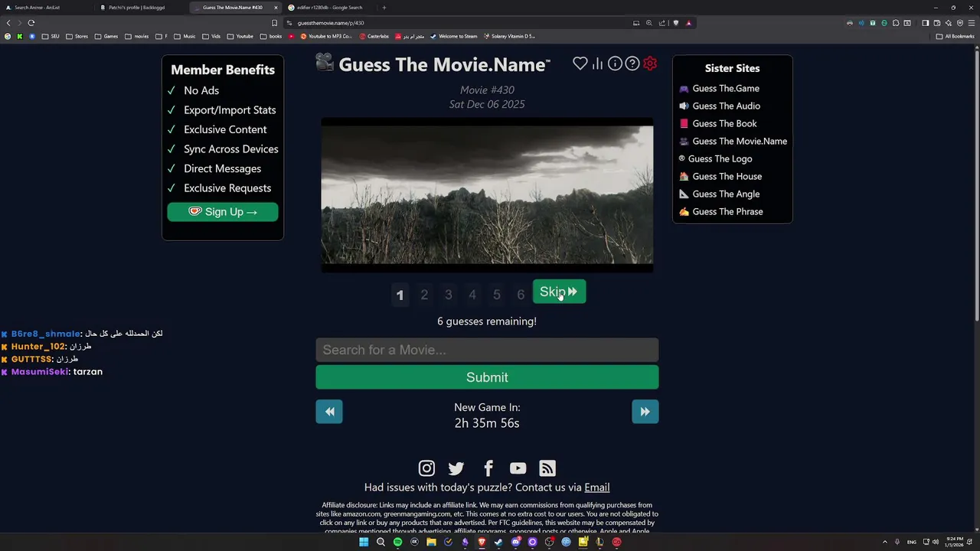Open Spotify from the taskbar
980x551 pixels.
coord(397,542)
